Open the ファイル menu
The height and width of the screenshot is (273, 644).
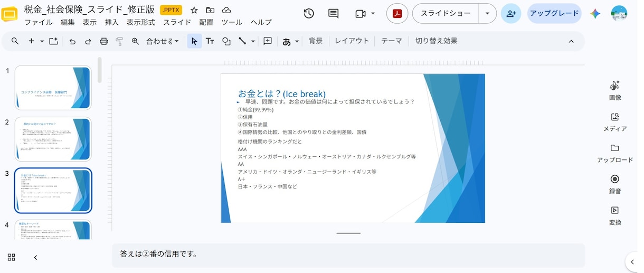39,22
